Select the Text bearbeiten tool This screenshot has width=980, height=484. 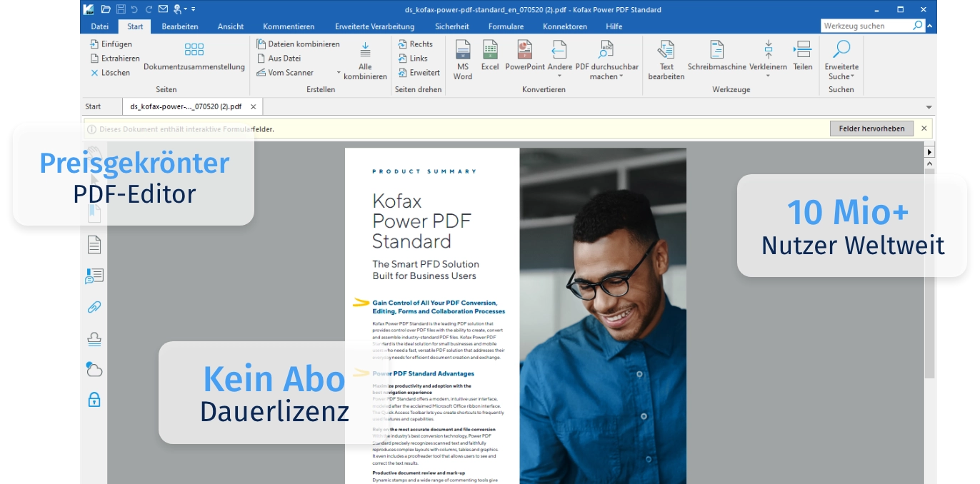click(666, 60)
